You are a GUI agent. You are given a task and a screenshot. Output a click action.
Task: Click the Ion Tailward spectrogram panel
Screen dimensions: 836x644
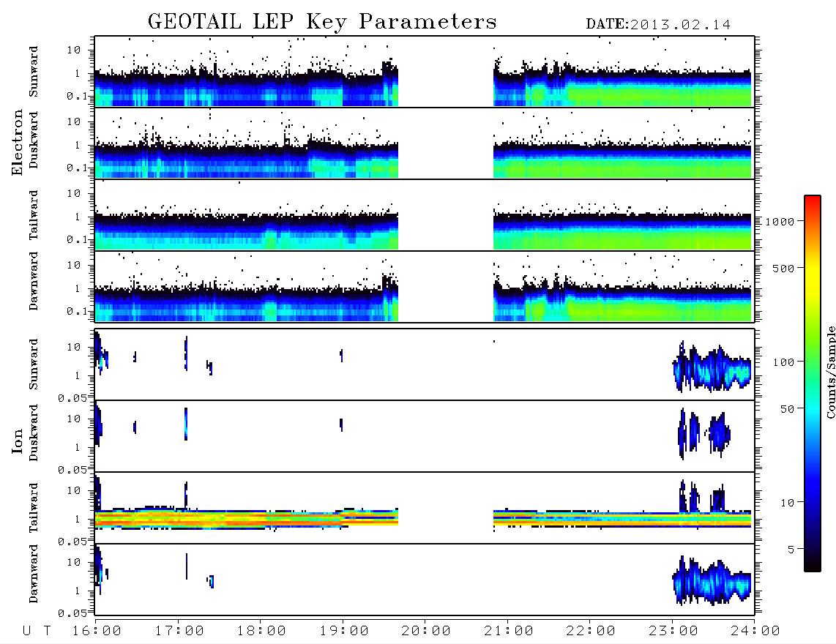pyautogui.click(x=425, y=508)
